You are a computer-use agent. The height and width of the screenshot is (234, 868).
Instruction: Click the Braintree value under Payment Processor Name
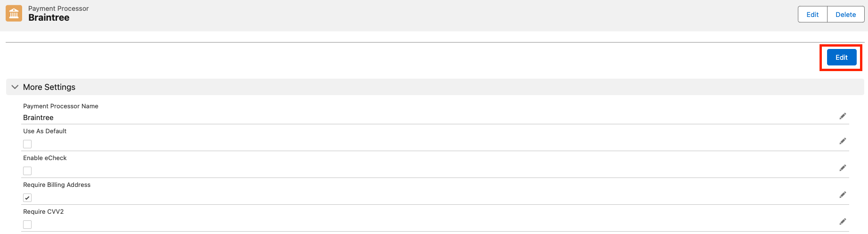tap(38, 118)
